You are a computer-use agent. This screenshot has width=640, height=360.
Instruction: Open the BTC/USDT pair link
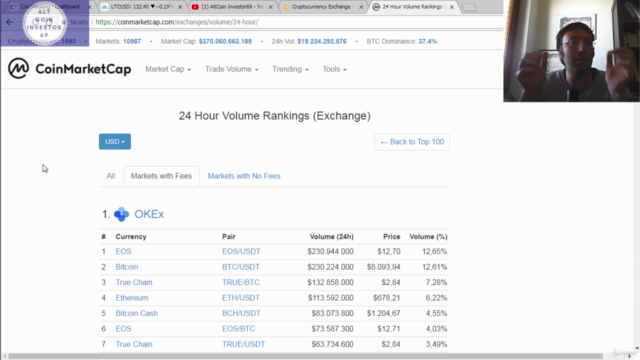tap(241, 267)
